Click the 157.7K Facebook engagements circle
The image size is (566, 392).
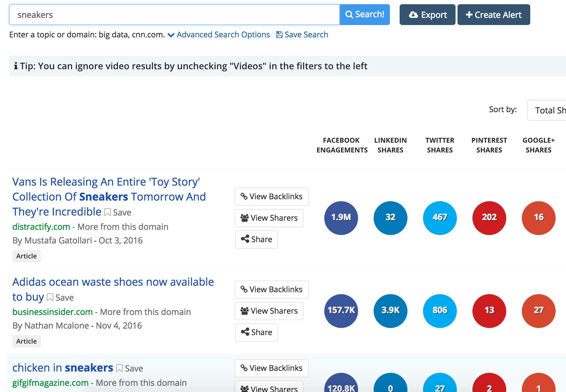[x=341, y=311]
